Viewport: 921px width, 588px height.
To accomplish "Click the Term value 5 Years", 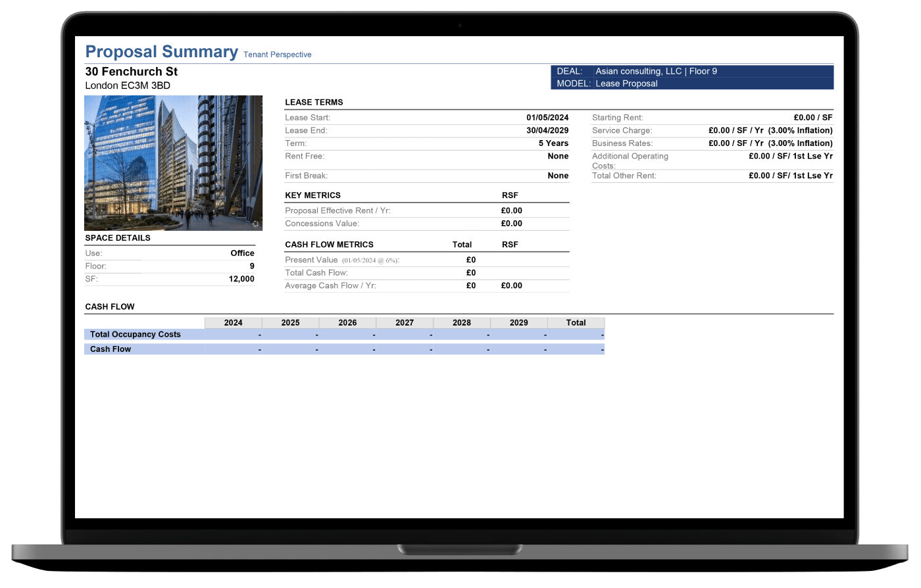I will click(553, 143).
